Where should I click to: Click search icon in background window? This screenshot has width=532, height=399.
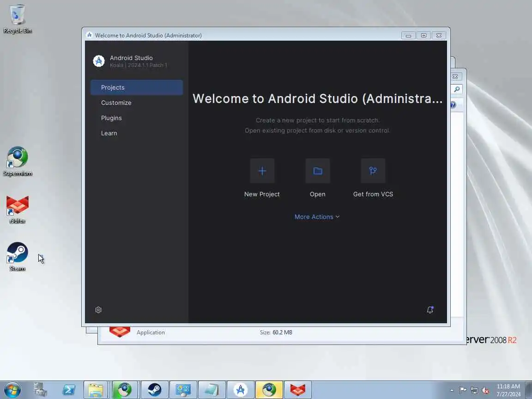coord(457,89)
